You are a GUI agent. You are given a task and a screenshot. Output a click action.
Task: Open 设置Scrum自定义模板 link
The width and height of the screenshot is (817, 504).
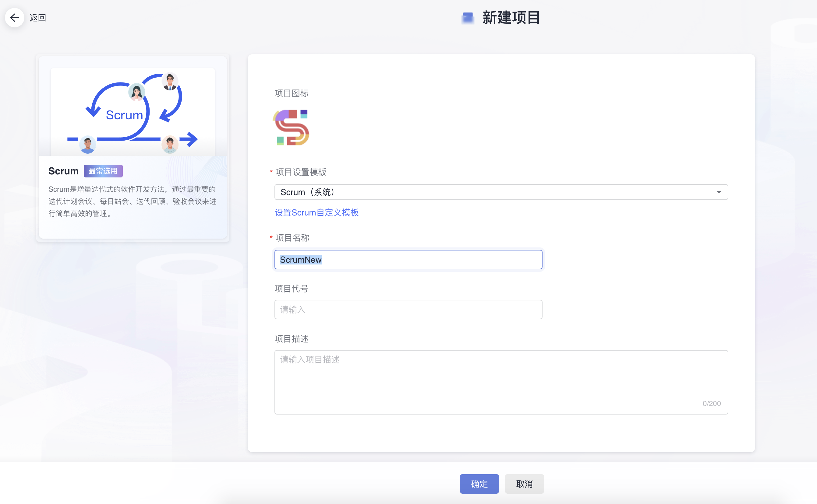point(317,212)
